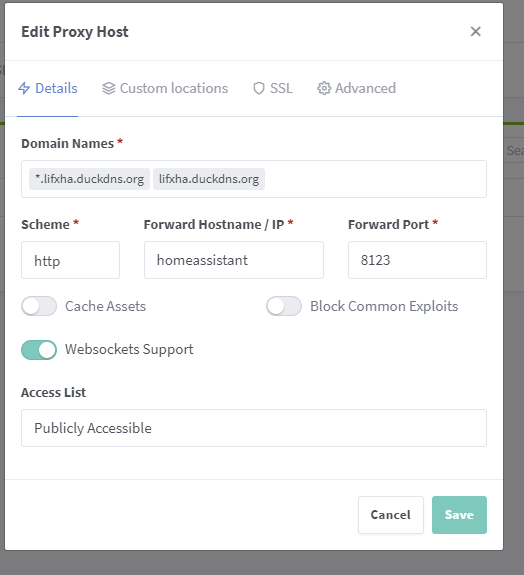Close the Edit Proxy Host dialog
This screenshot has height=575, width=524.
[476, 32]
